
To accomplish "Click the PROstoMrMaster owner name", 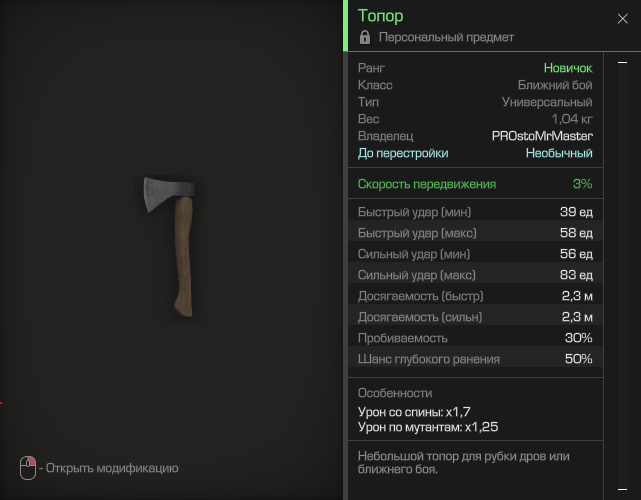I will pos(542,136).
